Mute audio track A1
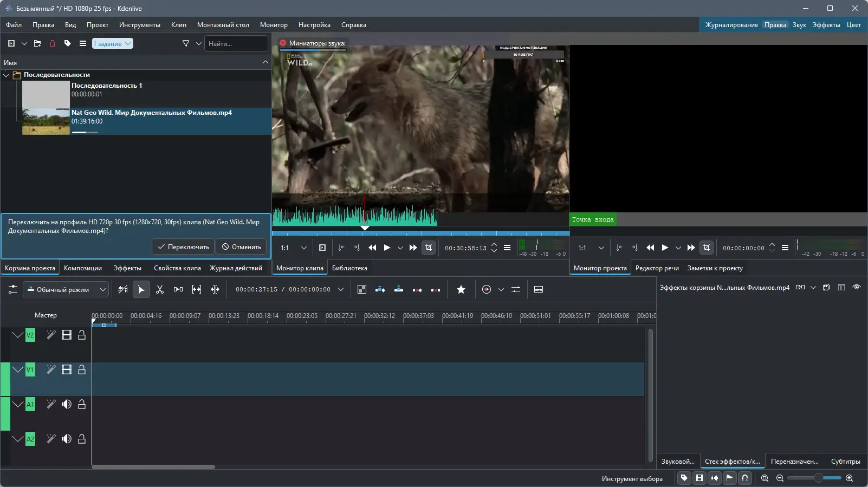Viewport: 868px width, 487px height. click(x=67, y=405)
